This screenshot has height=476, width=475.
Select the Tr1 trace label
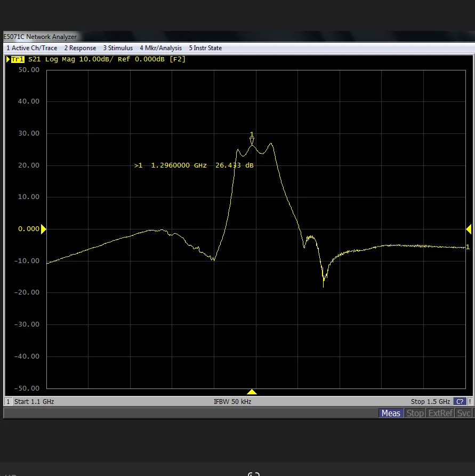[18, 59]
